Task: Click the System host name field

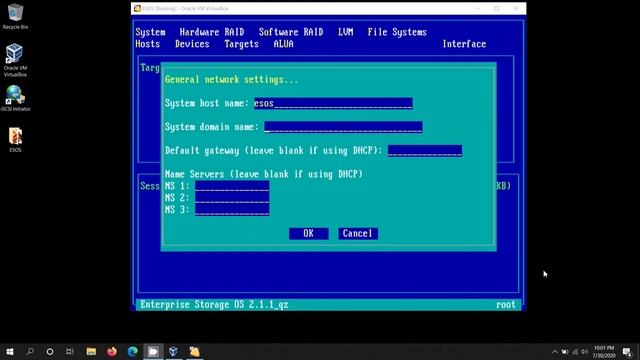Action: pyautogui.click(x=333, y=103)
